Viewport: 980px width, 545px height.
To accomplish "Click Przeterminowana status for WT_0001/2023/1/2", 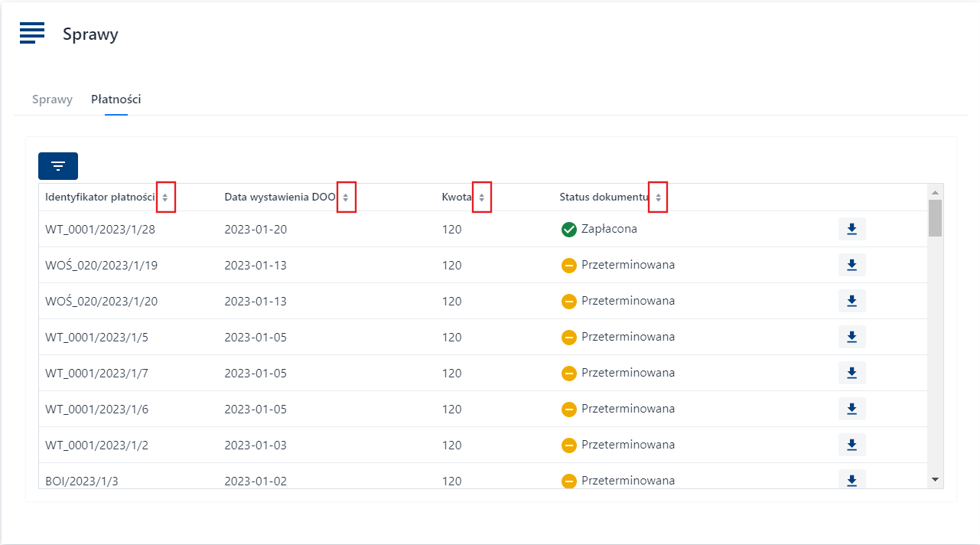I will [x=627, y=445].
